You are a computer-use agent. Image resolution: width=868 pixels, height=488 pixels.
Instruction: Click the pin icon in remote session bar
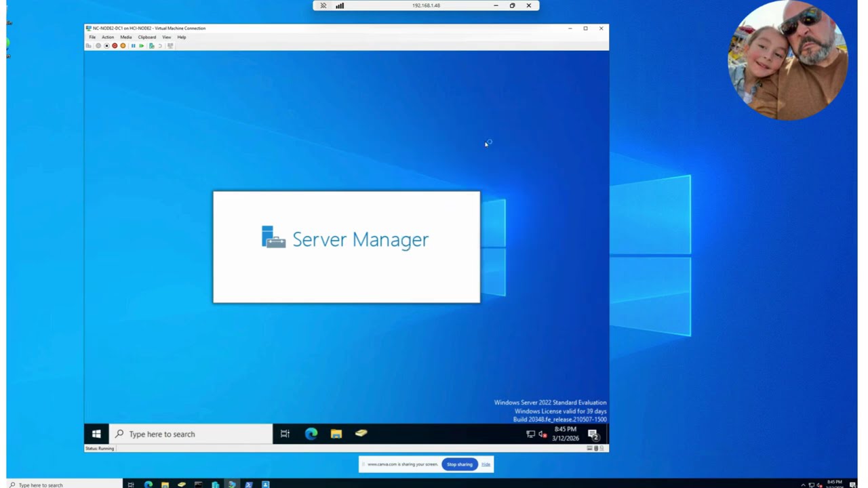(x=323, y=5)
